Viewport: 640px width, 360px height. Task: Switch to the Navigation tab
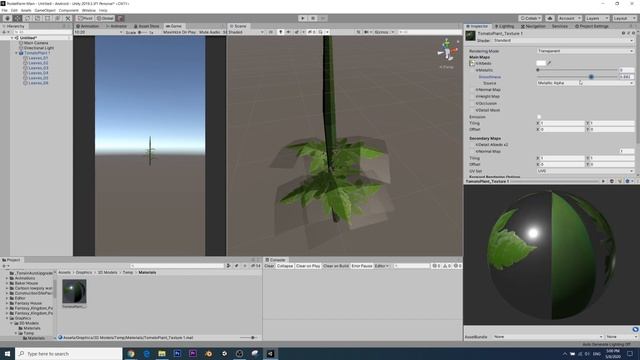coord(533,26)
